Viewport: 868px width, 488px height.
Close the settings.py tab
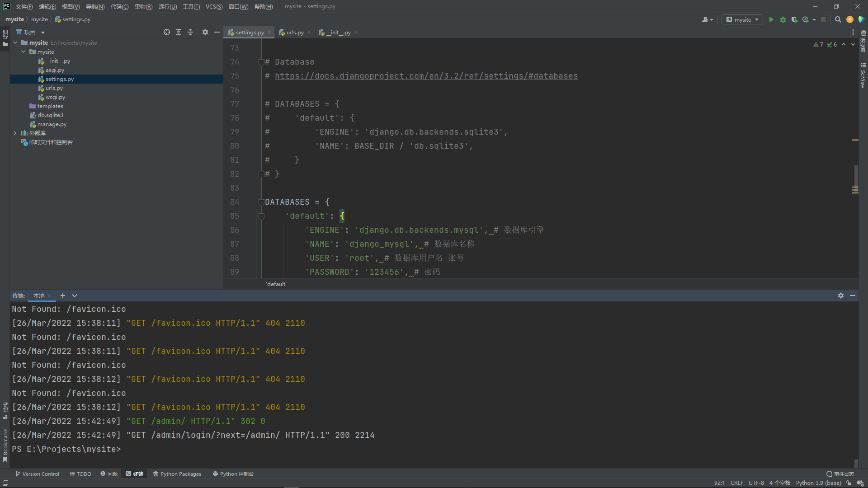pyautogui.click(x=269, y=32)
